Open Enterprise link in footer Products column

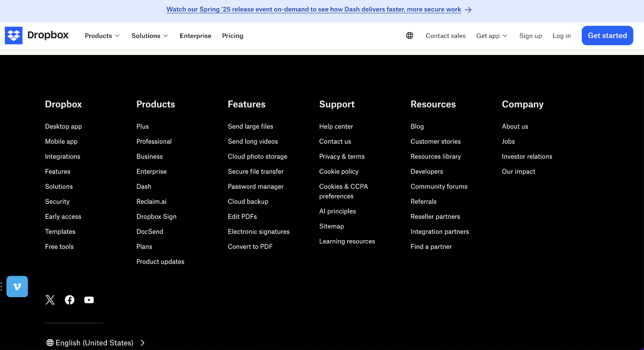click(152, 171)
